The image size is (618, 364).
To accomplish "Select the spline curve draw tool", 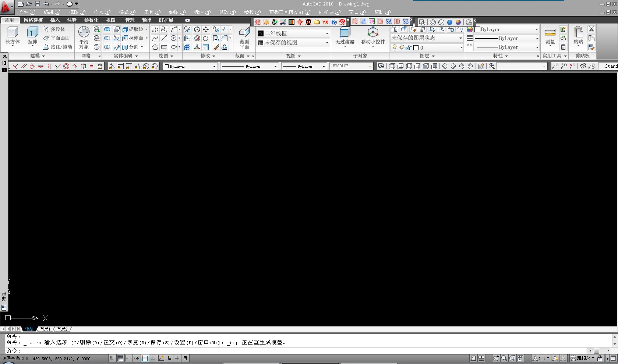I will coord(155,38).
